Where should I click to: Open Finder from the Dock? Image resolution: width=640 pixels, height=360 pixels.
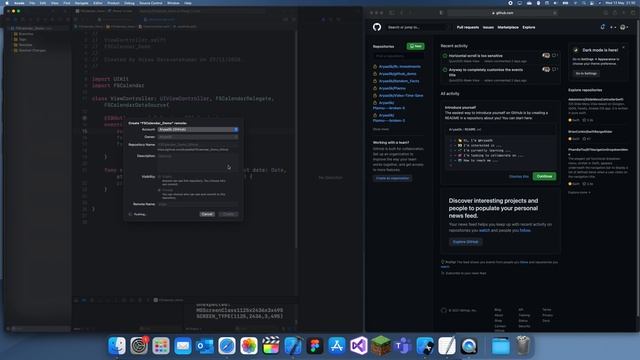click(117, 346)
